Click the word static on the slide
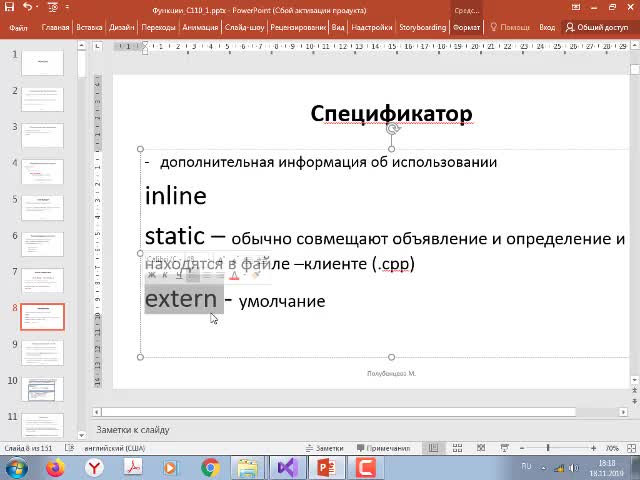The width and height of the screenshot is (640, 480). point(175,236)
